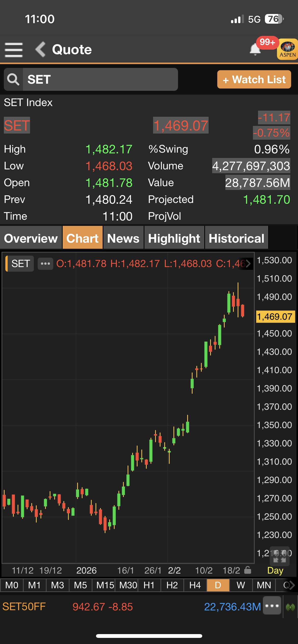The image size is (298, 644).
Task: Tap the SET symbol search field
Action: click(x=100, y=79)
